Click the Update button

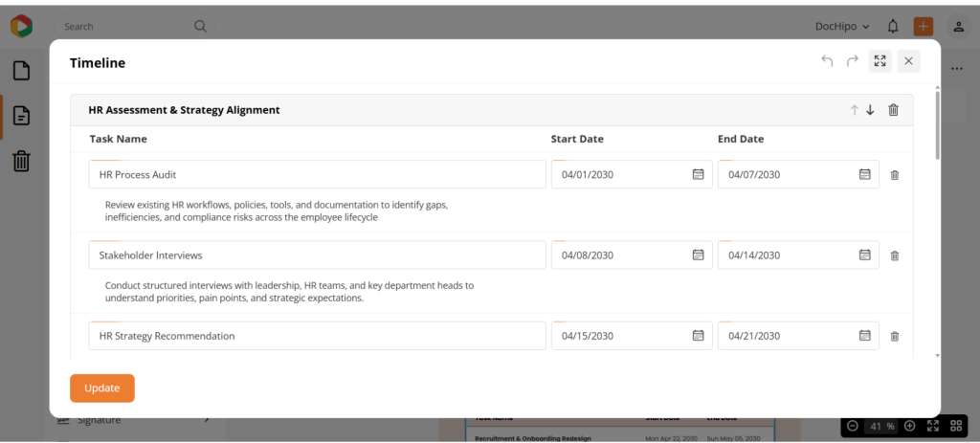(101, 388)
